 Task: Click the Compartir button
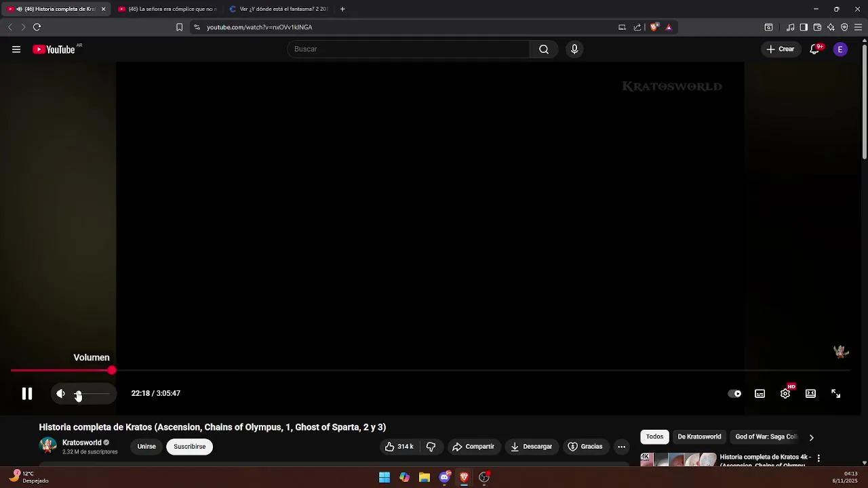pos(473,447)
